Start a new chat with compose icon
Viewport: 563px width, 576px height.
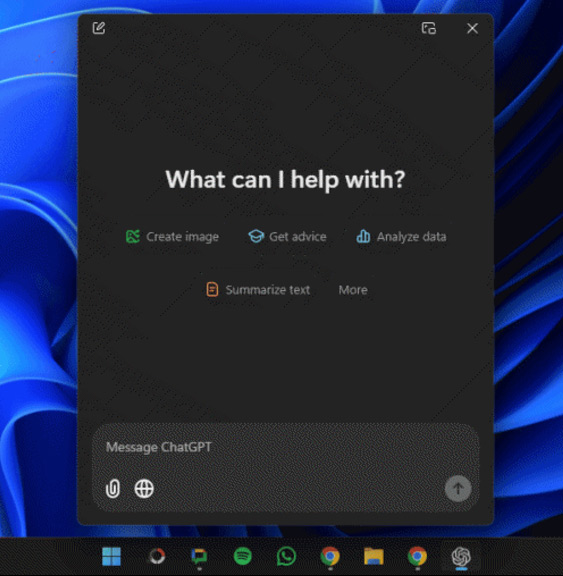99,28
